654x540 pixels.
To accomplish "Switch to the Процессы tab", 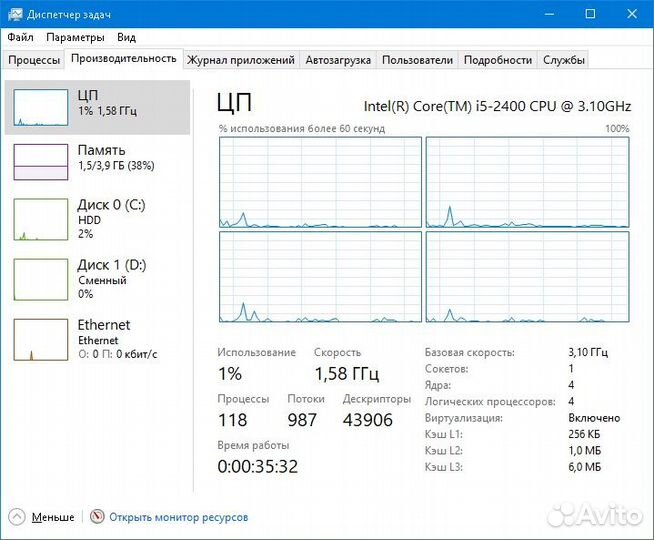I will click(x=34, y=60).
